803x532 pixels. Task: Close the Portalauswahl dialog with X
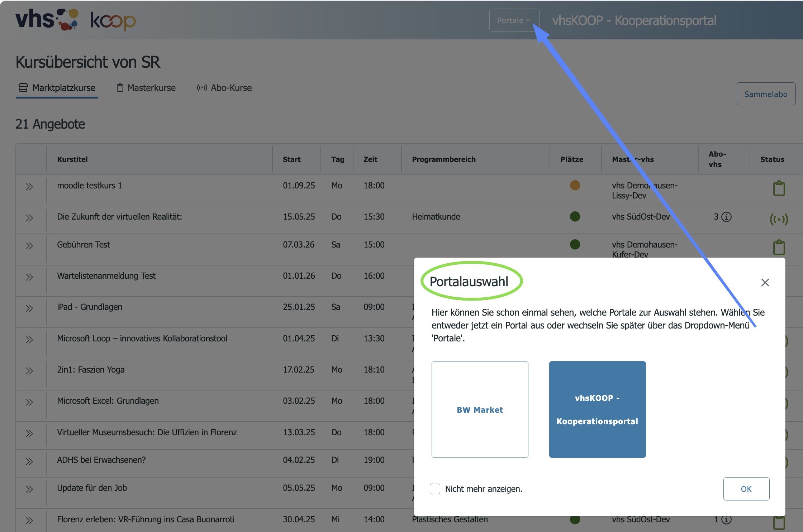tap(765, 283)
